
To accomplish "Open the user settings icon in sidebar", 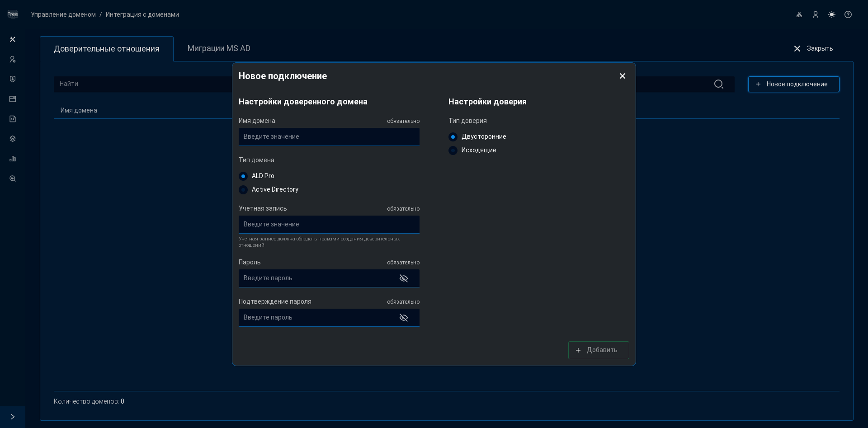I will (13, 59).
